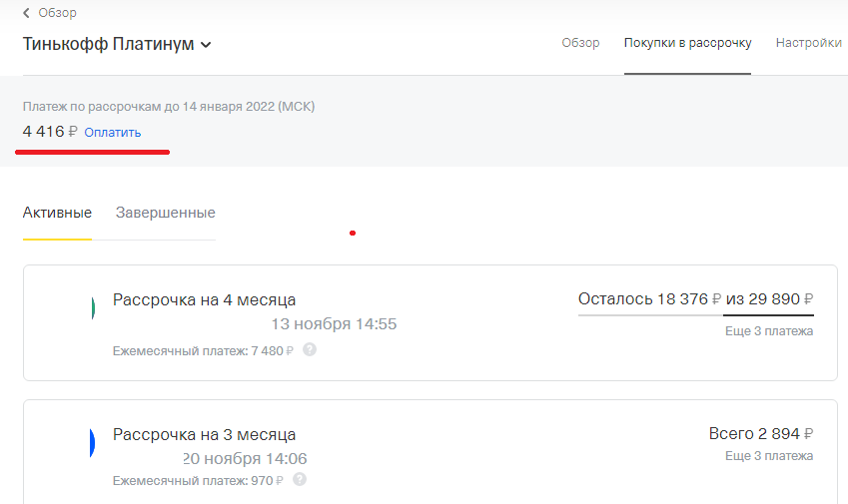Click the back chevron next to Обзор
This screenshot has height=504, width=848.
(26, 13)
